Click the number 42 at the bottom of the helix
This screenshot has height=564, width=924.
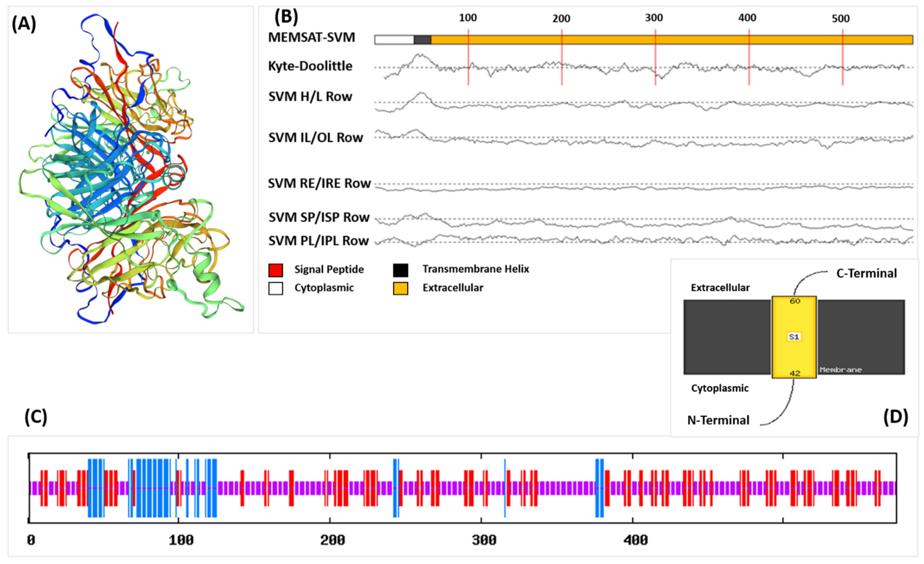pos(795,373)
